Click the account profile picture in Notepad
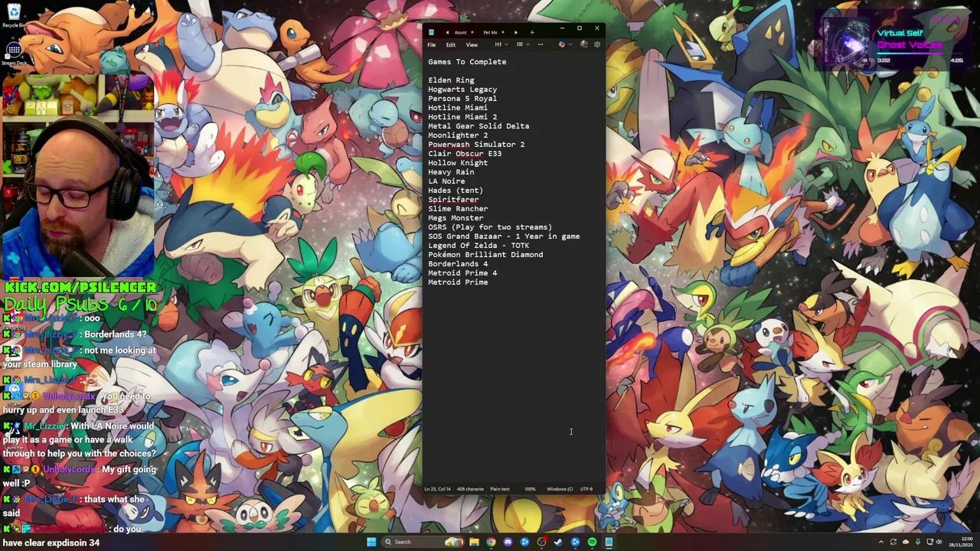The height and width of the screenshot is (551, 980). coord(584,44)
